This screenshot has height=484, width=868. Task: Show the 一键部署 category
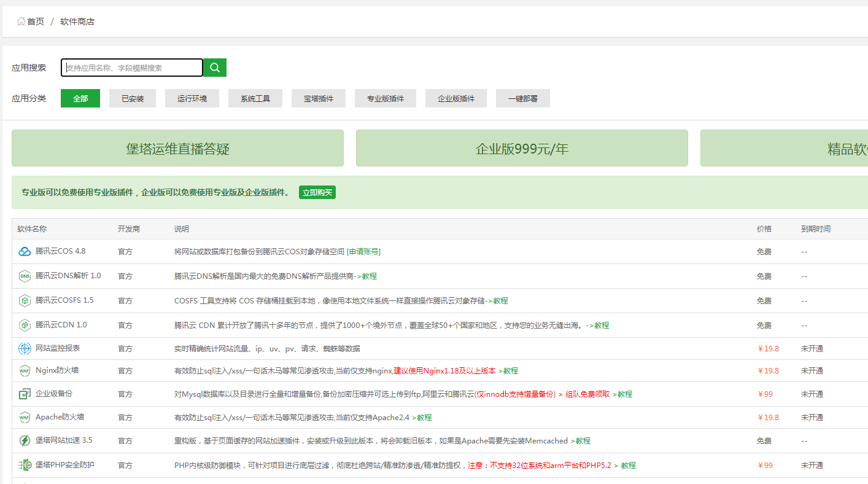tap(523, 98)
